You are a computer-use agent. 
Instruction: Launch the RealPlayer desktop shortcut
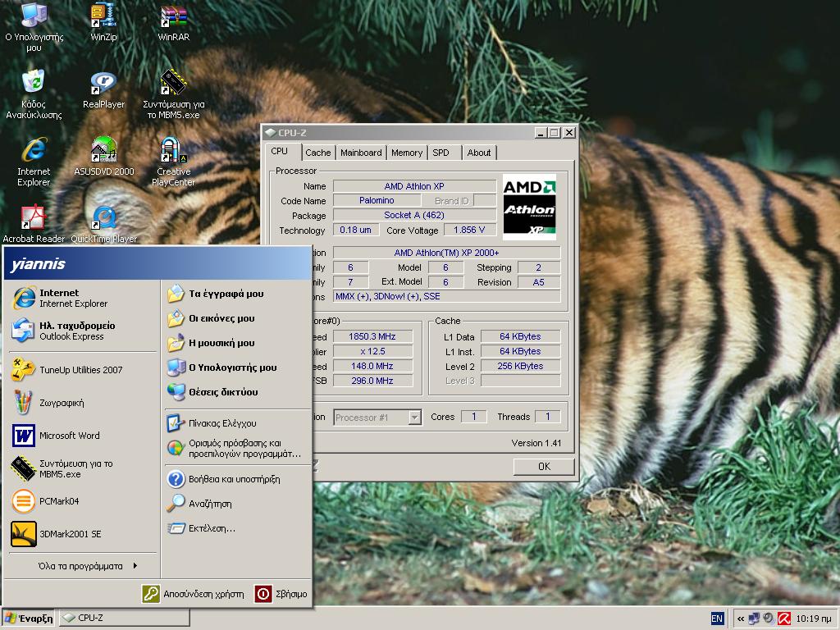click(103, 89)
